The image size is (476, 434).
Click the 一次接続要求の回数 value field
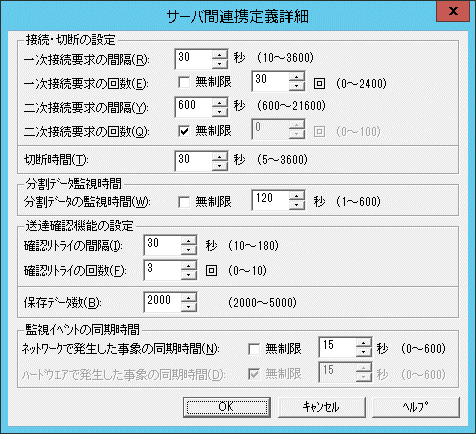(271, 81)
